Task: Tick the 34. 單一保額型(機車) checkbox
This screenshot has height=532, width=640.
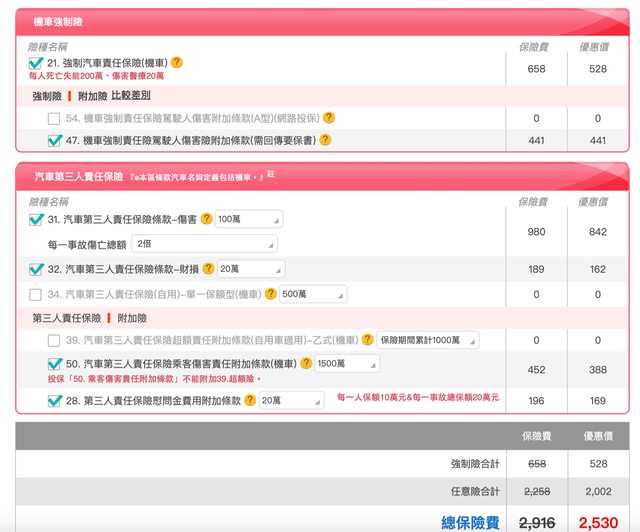Action: (36, 294)
